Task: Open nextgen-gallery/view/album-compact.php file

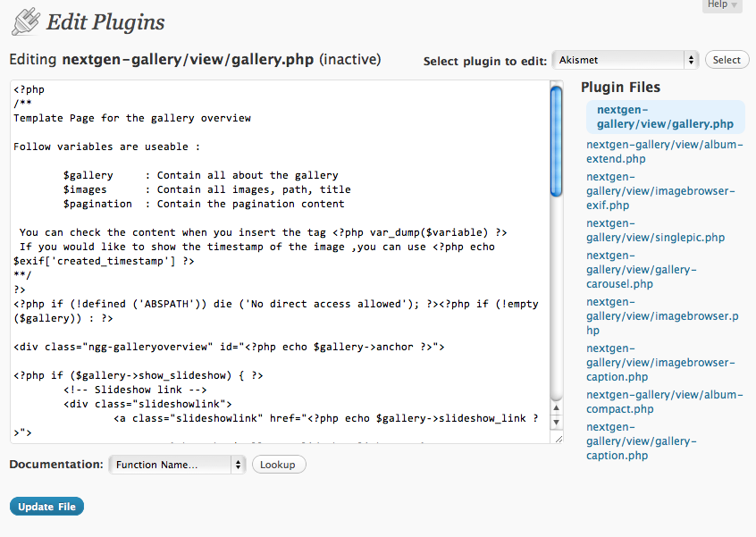Action: coord(664,401)
